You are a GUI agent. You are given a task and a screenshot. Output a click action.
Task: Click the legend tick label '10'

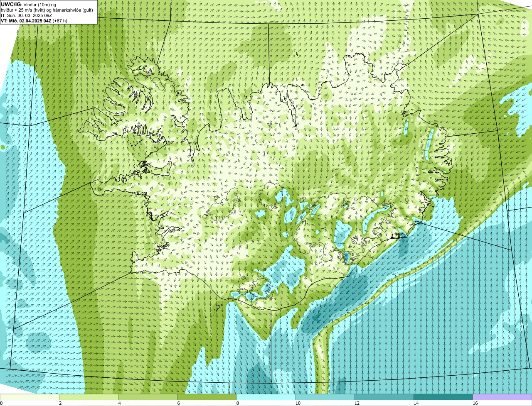[298, 403]
